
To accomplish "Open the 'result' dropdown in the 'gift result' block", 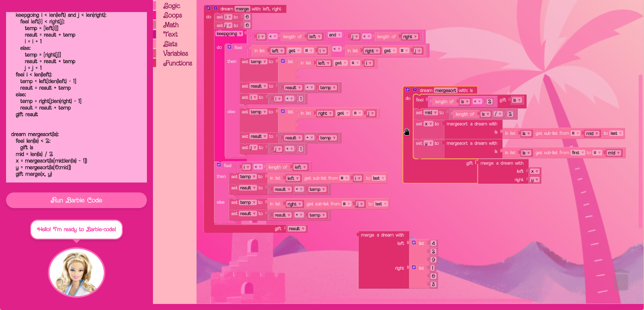I will (297, 229).
